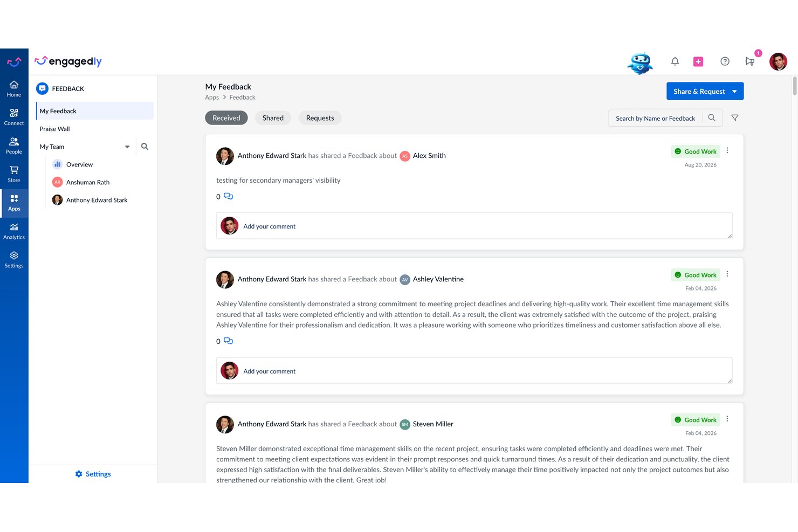This screenshot has height=532, width=798.
Task: Open the help question mark icon
Action: (725, 61)
